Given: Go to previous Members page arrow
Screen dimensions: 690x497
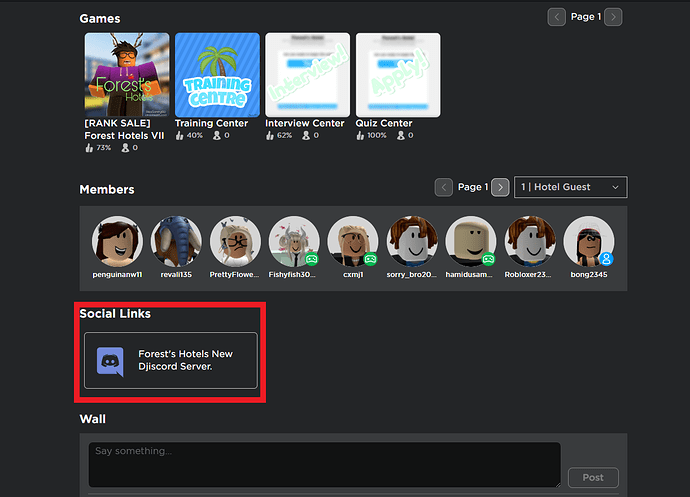Looking at the screenshot, I should coord(444,188).
